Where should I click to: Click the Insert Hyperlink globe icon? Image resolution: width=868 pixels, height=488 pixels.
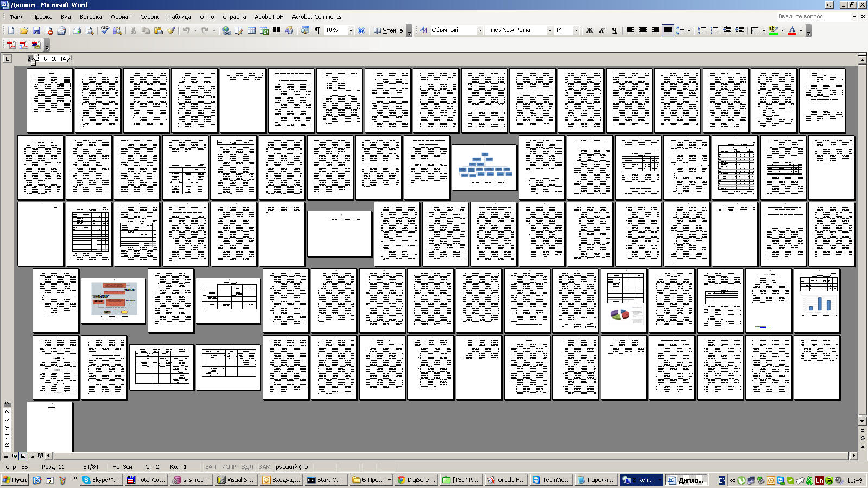pyautogui.click(x=227, y=30)
